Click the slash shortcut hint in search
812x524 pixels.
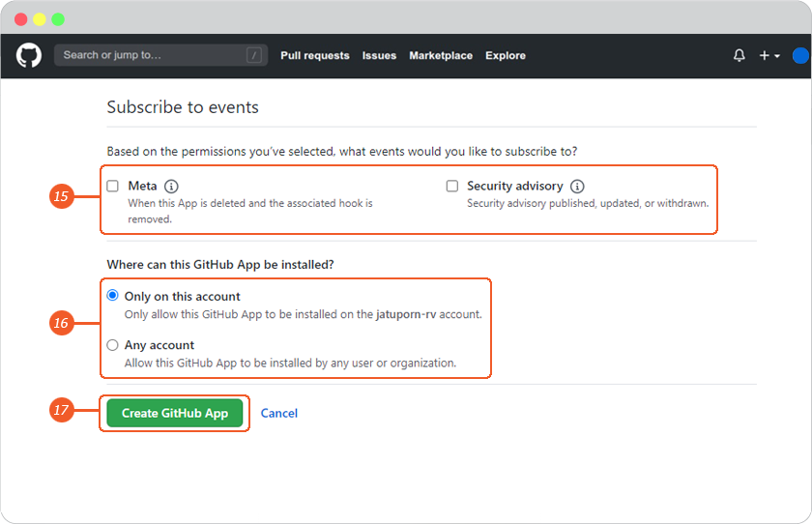(253, 55)
